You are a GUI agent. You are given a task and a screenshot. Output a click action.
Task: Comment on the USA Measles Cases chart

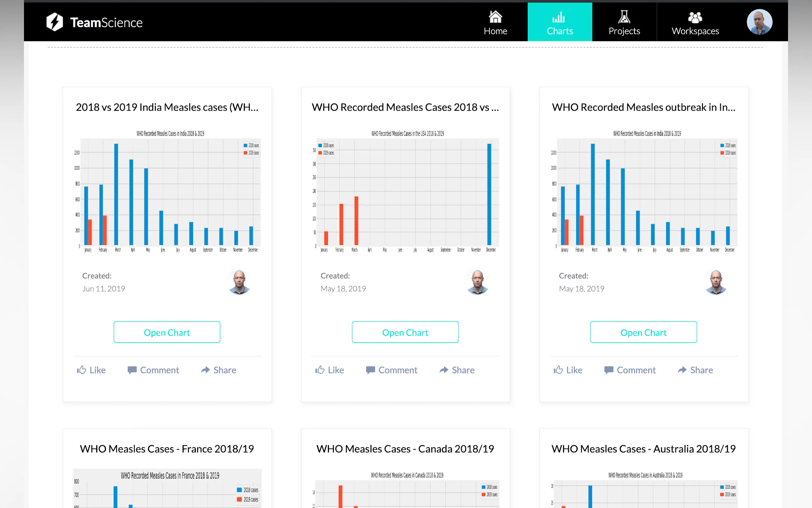pyautogui.click(x=392, y=370)
